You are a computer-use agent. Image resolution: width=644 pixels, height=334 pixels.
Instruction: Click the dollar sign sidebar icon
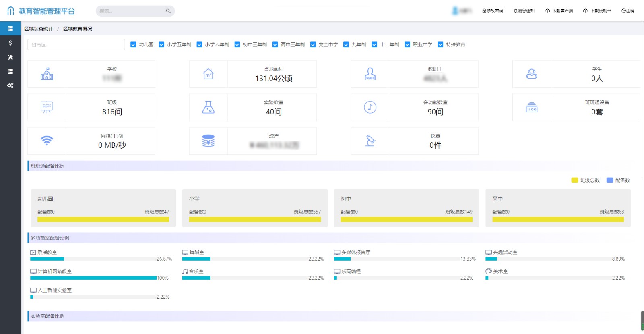click(10, 43)
